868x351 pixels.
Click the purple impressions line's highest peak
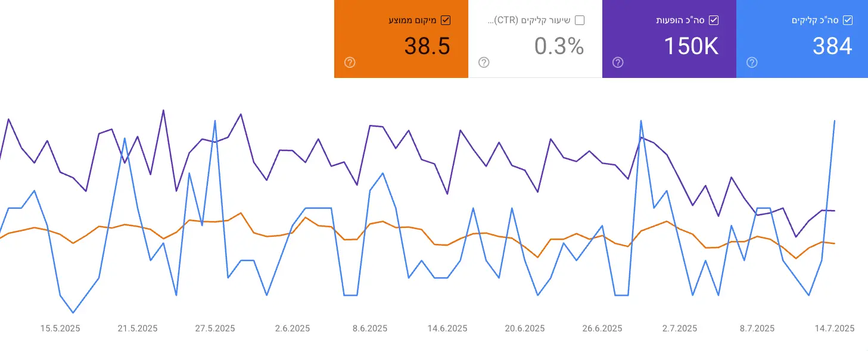click(163, 110)
